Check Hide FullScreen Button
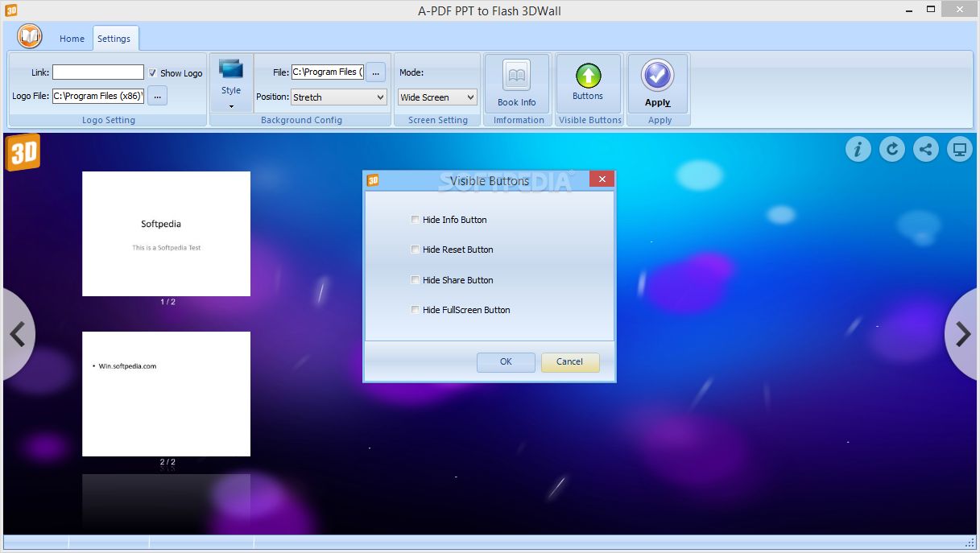This screenshot has height=553, width=980. (x=416, y=310)
